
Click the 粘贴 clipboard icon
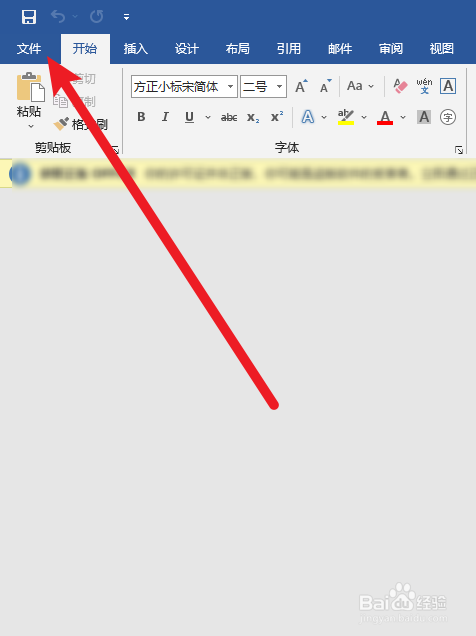click(30, 87)
